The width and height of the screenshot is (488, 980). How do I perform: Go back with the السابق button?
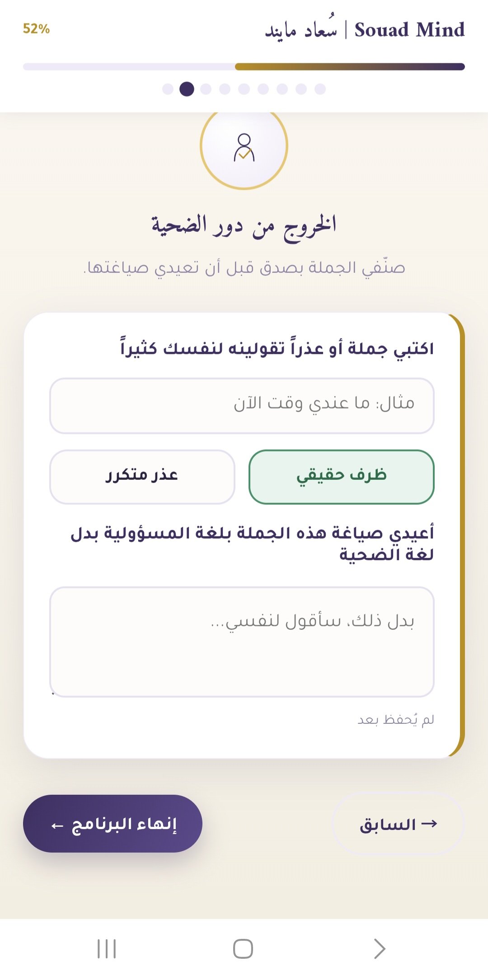(398, 824)
